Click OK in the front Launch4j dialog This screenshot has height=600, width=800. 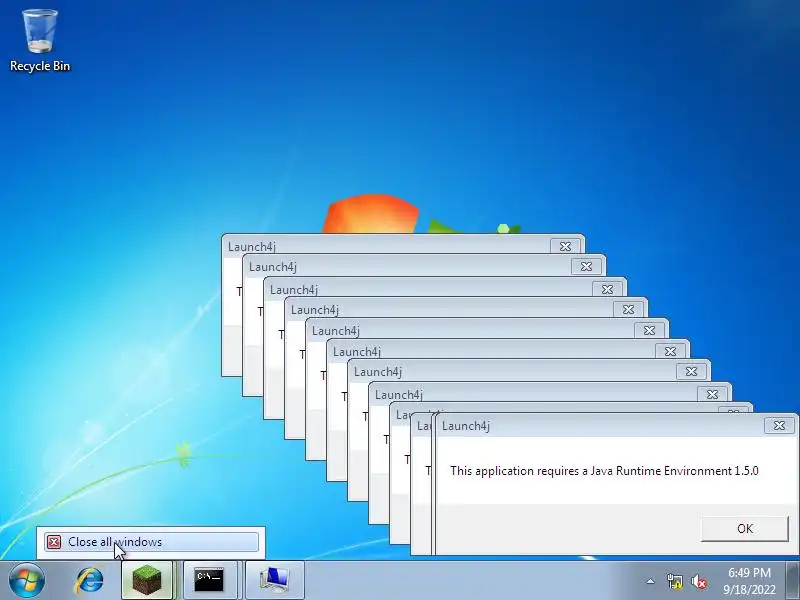tap(745, 529)
